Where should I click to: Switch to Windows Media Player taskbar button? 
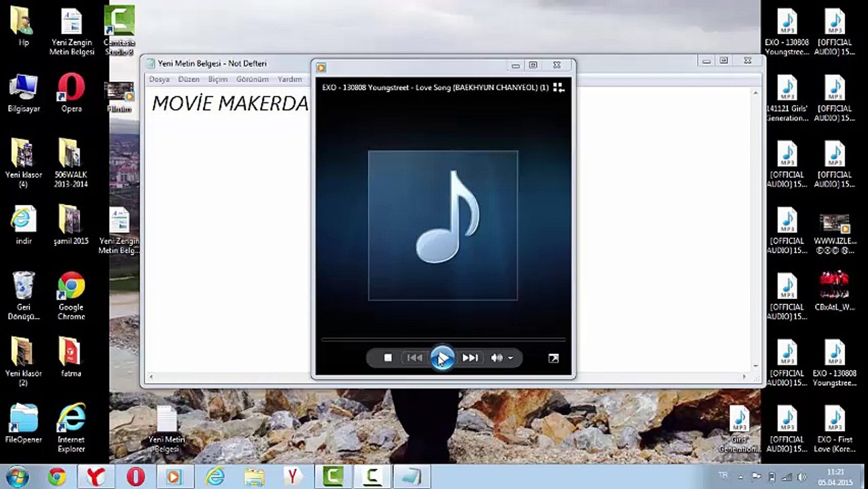coord(175,477)
